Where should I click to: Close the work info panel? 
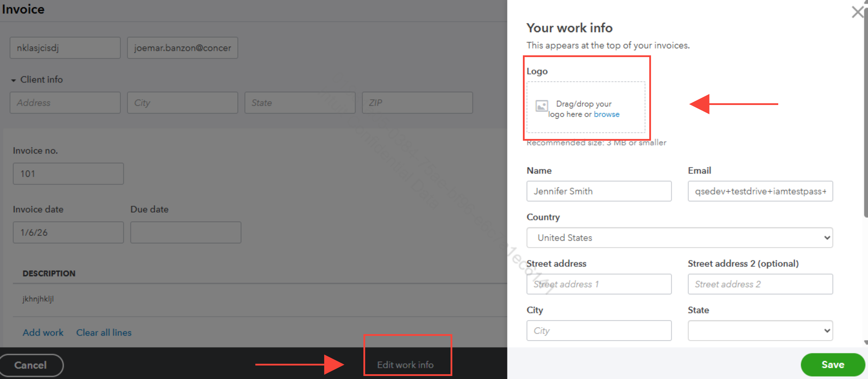coord(858,12)
